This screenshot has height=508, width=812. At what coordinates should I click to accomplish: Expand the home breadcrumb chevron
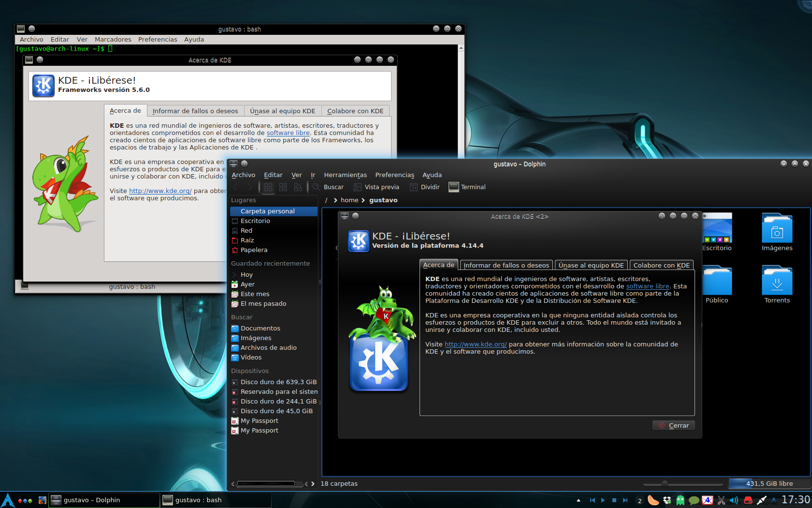point(363,200)
